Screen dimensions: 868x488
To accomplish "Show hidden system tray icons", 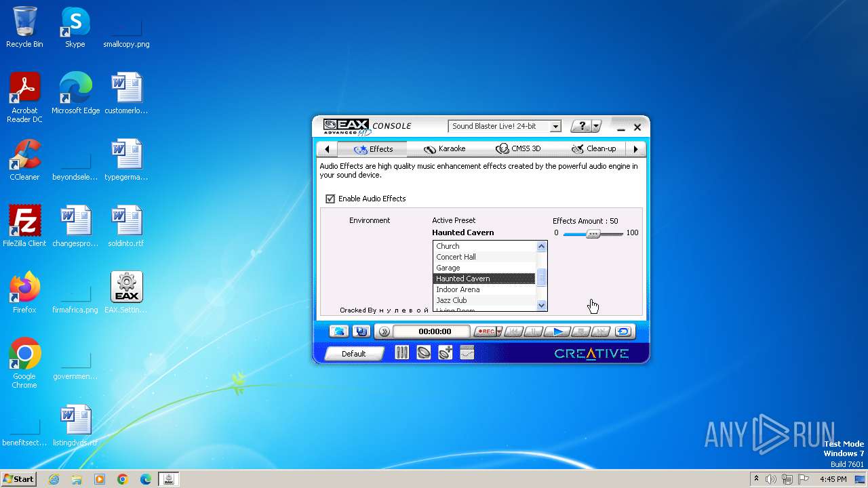I will pyautogui.click(x=757, y=479).
